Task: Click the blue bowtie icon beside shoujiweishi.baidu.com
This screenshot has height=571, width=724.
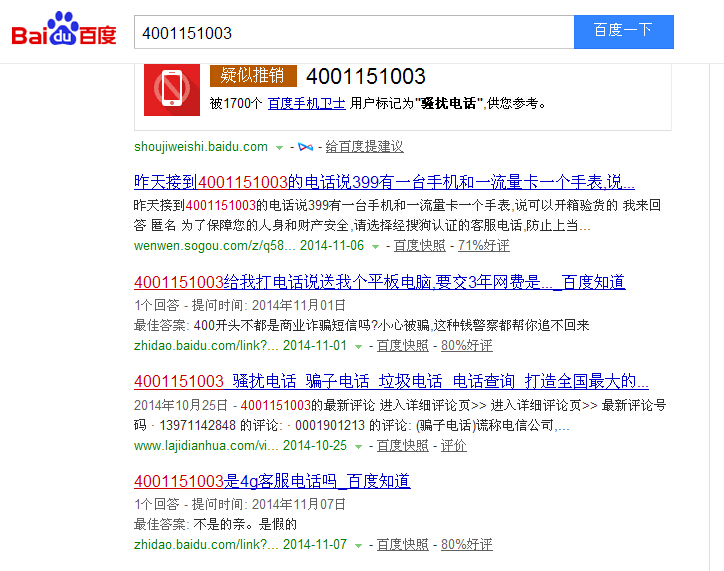Action: click(x=305, y=147)
